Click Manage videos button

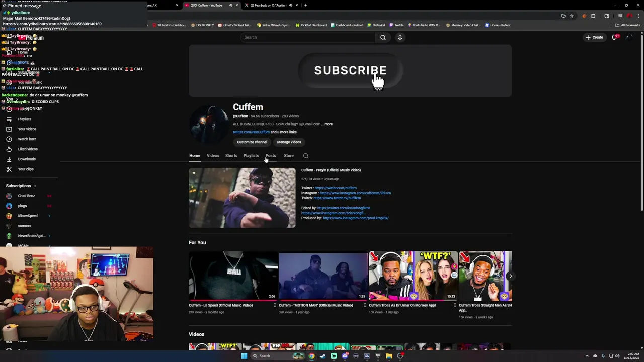click(x=289, y=142)
